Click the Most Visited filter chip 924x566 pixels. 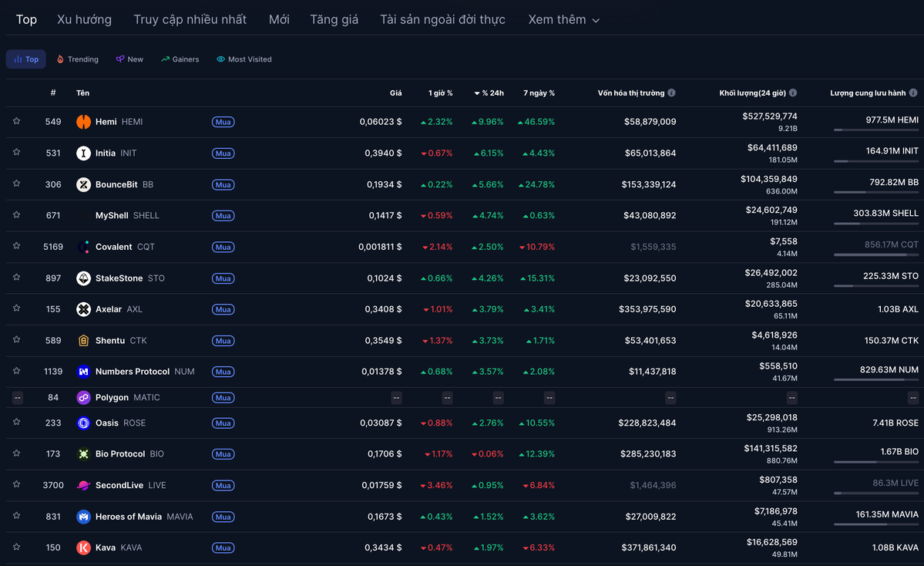tap(244, 59)
